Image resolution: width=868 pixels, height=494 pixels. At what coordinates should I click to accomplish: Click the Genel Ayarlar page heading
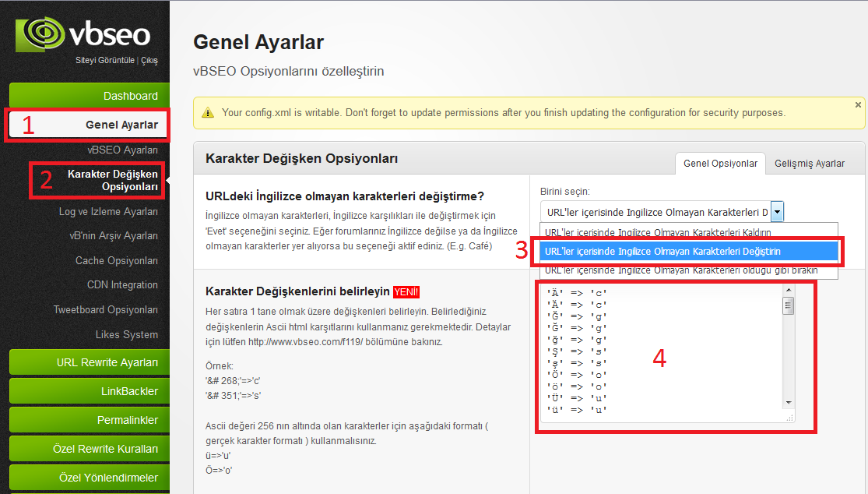pyautogui.click(x=258, y=42)
